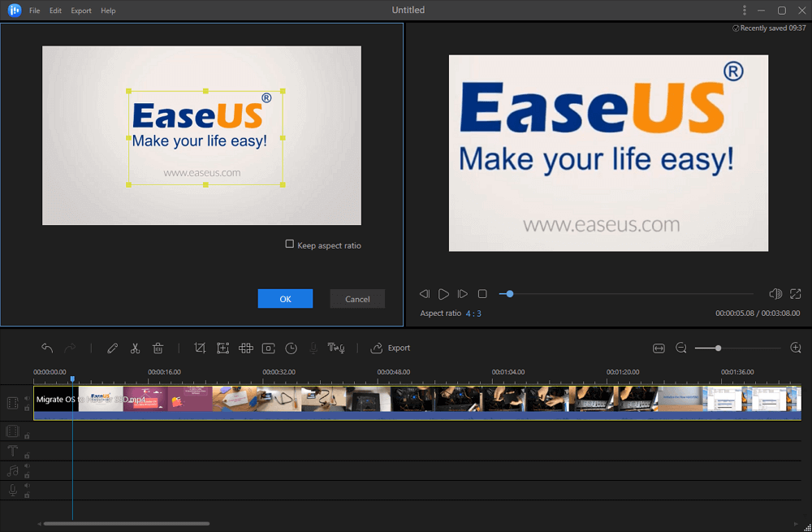The height and width of the screenshot is (532, 812).
Task: Open the three-dot options menu in title bar
Action: tap(744, 11)
